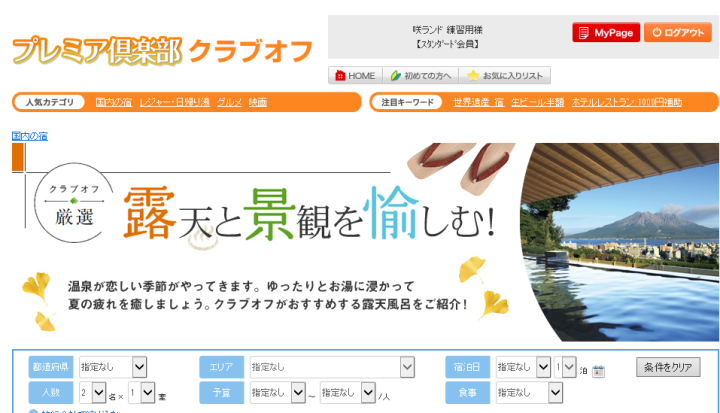Open the レジャー・日帰り湯 category link
This screenshot has height=413, width=720.
pyautogui.click(x=174, y=102)
